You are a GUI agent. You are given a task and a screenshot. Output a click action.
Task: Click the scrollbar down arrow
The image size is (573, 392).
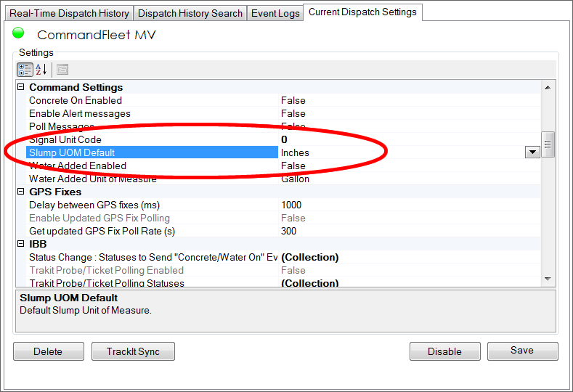coord(548,279)
